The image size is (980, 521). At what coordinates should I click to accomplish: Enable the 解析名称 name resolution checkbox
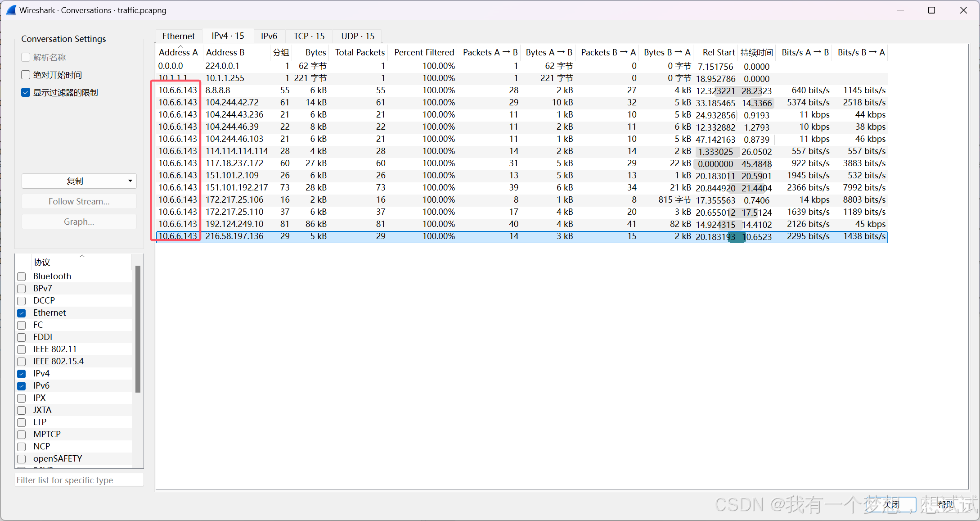[x=26, y=57]
